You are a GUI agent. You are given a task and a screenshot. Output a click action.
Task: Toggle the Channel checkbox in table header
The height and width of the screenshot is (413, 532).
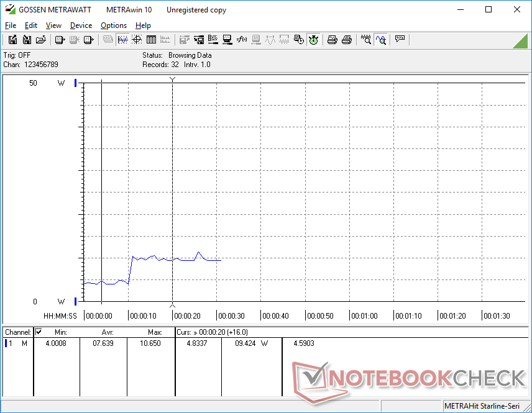pyautogui.click(x=39, y=332)
